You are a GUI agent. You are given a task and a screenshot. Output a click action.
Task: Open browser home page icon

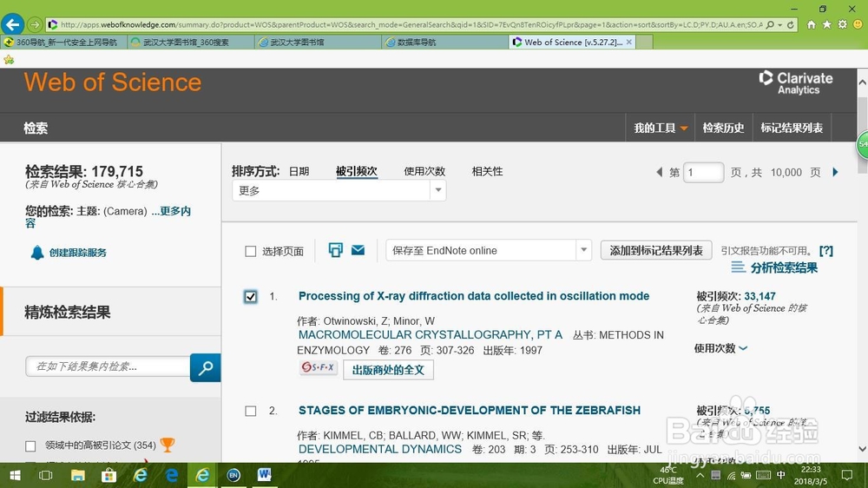tap(811, 24)
